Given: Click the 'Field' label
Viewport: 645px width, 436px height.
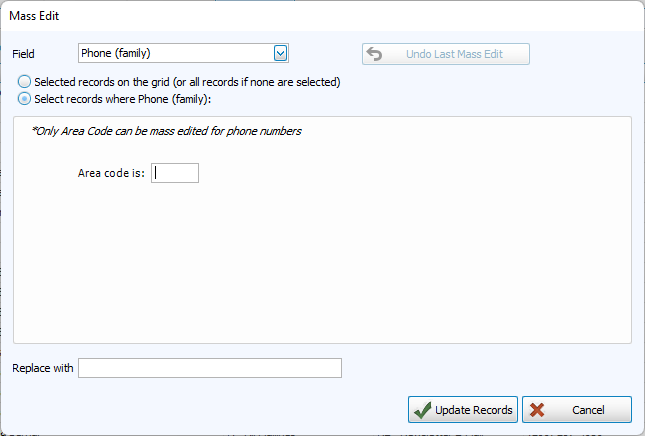Looking at the screenshot, I should (23, 54).
